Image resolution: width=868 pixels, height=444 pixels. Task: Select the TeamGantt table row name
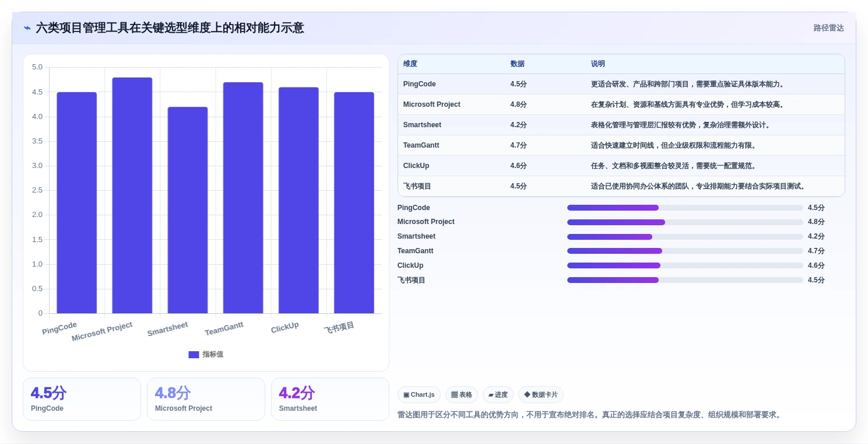(x=421, y=145)
